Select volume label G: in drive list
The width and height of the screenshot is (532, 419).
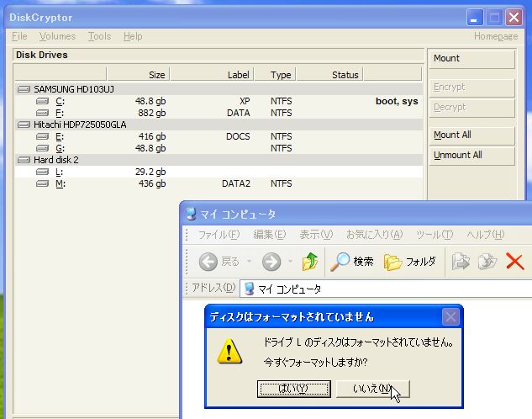click(60, 148)
